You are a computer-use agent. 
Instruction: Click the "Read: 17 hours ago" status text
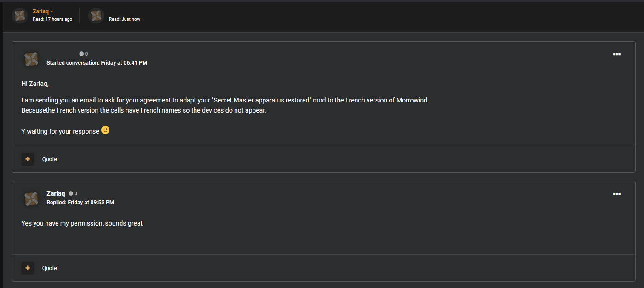[52, 19]
